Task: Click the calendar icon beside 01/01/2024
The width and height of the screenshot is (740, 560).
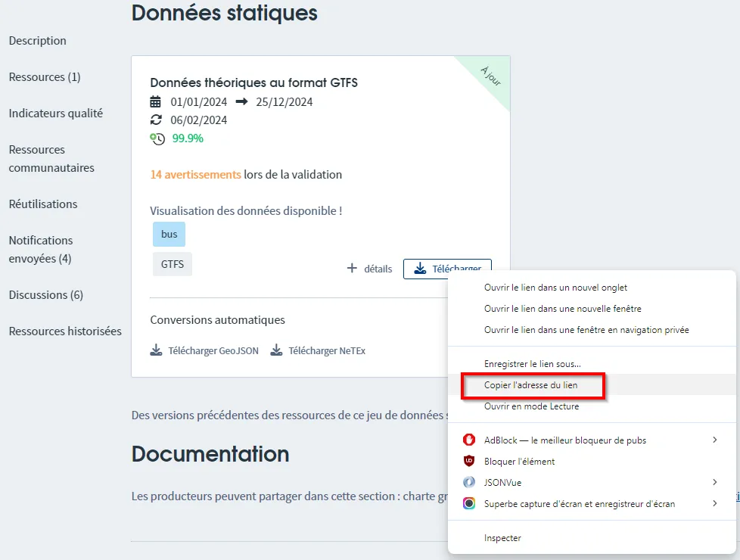Action: 155,101
